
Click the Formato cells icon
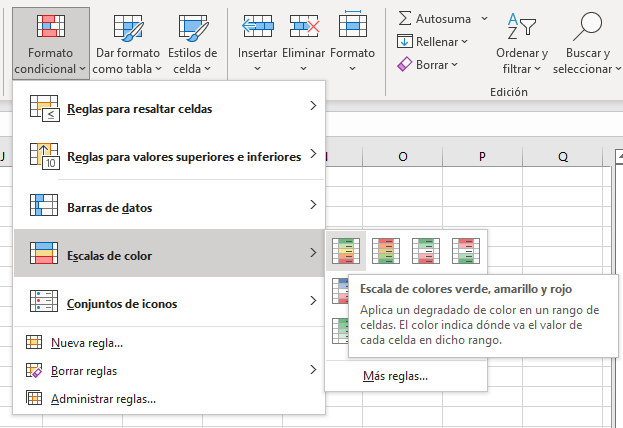(x=351, y=26)
